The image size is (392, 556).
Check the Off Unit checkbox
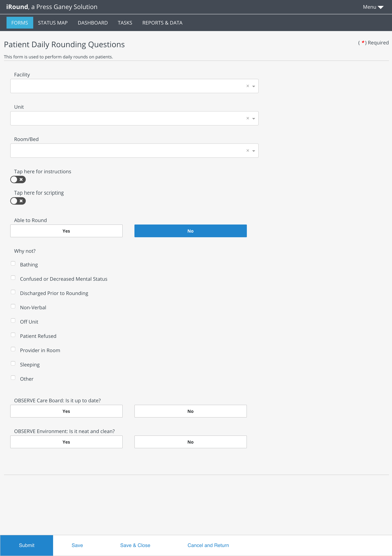[x=13, y=321]
